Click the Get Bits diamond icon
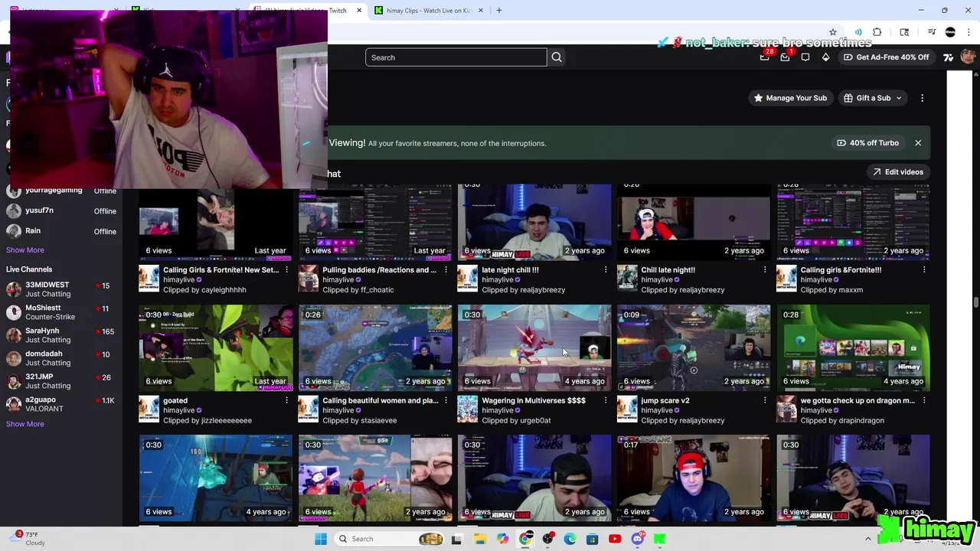 pos(825,57)
